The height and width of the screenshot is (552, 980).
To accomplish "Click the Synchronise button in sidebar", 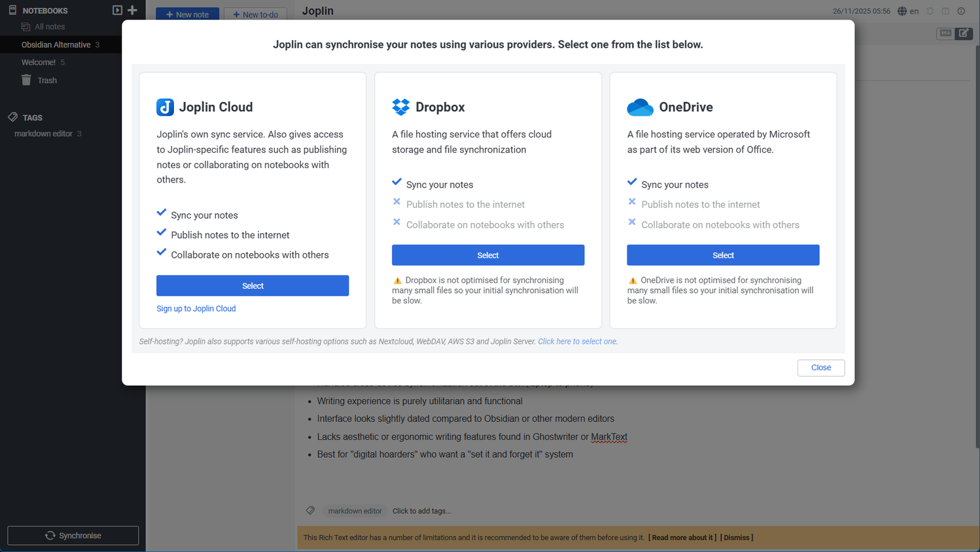I will click(x=73, y=536).
